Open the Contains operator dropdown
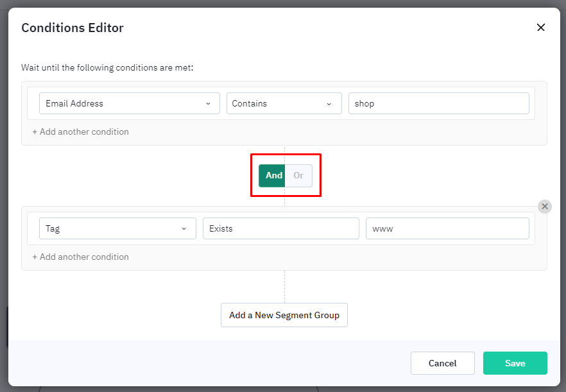This screenshot has height=392, width=566. pos(284,103)
